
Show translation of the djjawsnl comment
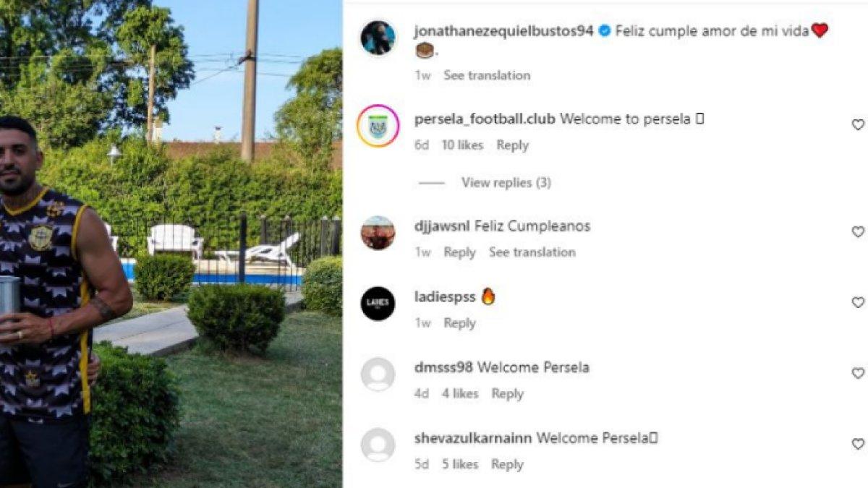point(532,252)
